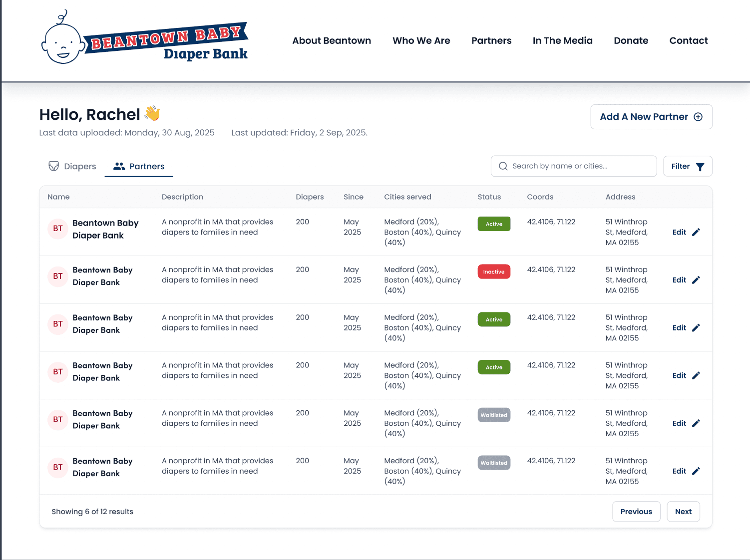Click the plus icon in Add A New Partner
Screen dimensions: 750x560
(698, 117)
